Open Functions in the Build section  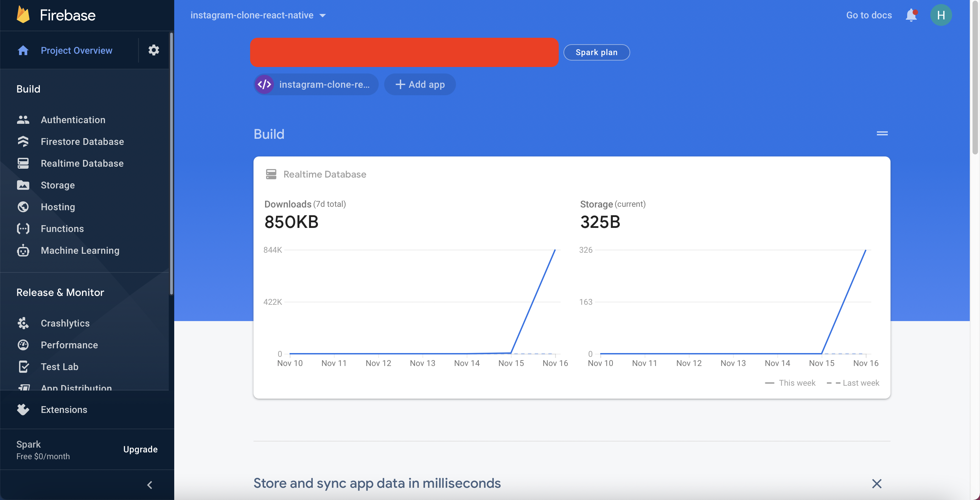coord(62,228)
